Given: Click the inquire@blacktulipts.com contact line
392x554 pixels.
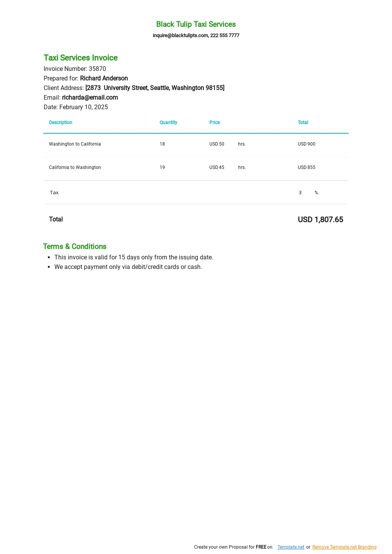Looking at the screenshot, I should click(196, 35).
